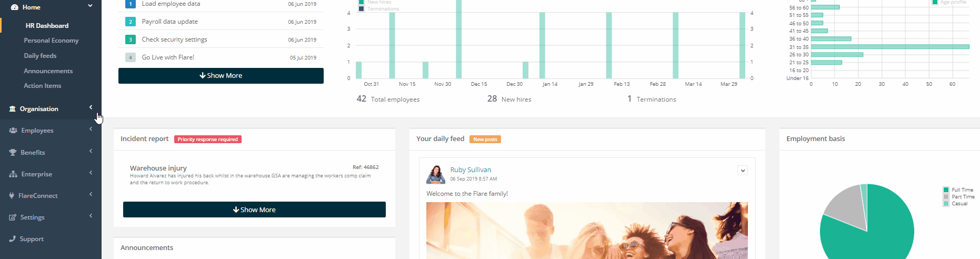Screen dimensions: 980x259
Task: Expand the FlareConnect menu chevron
Action: 91,194
